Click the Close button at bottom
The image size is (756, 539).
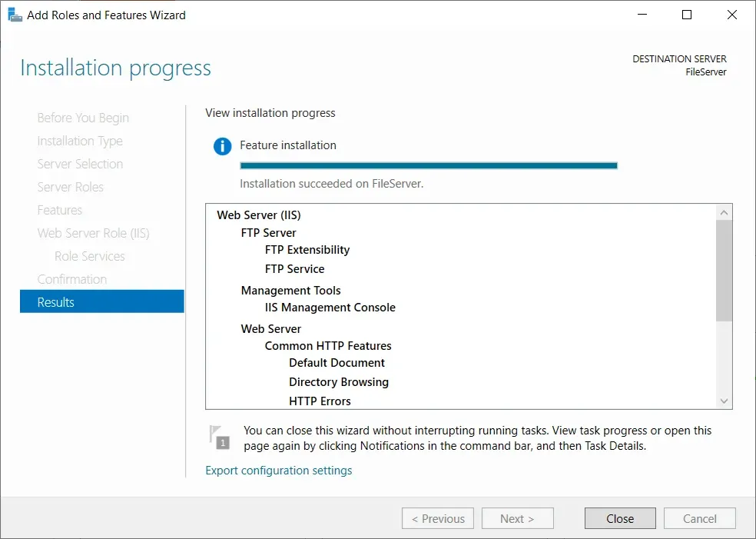619,518
